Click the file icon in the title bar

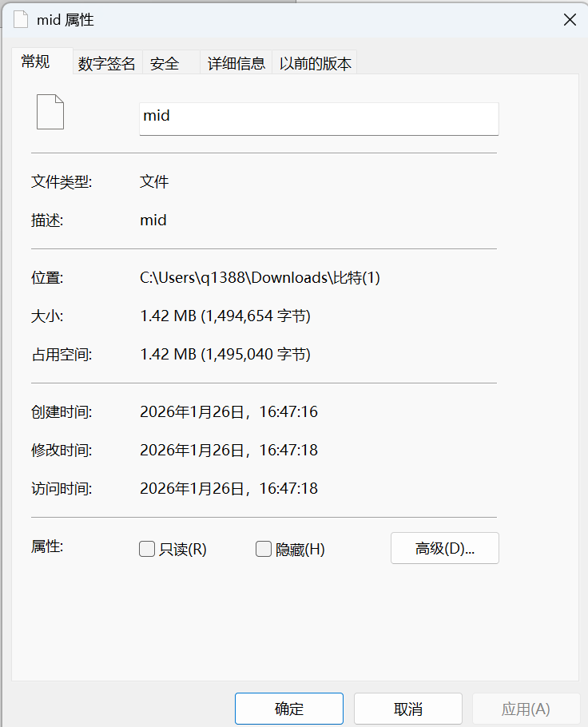(x=21, y=20)
